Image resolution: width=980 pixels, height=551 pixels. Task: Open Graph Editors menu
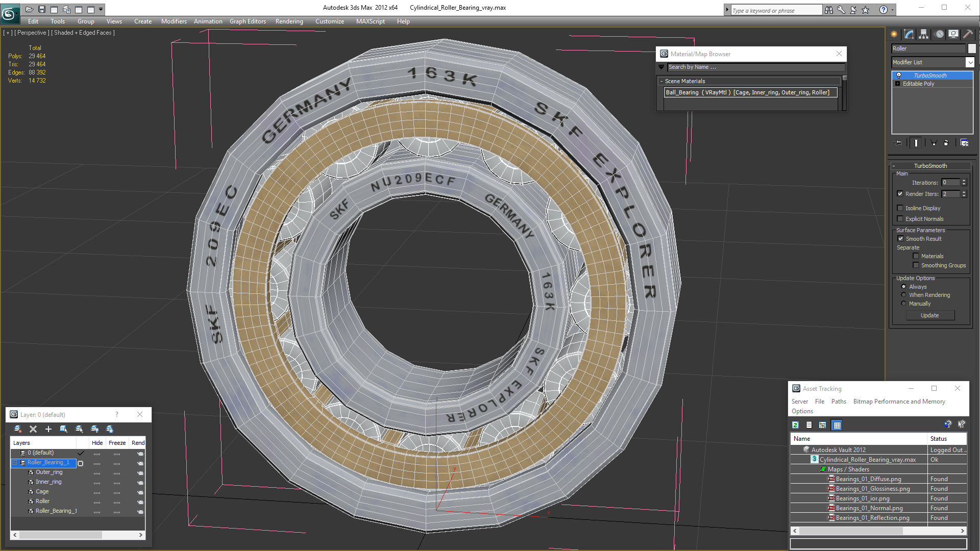tap(248, 21)
